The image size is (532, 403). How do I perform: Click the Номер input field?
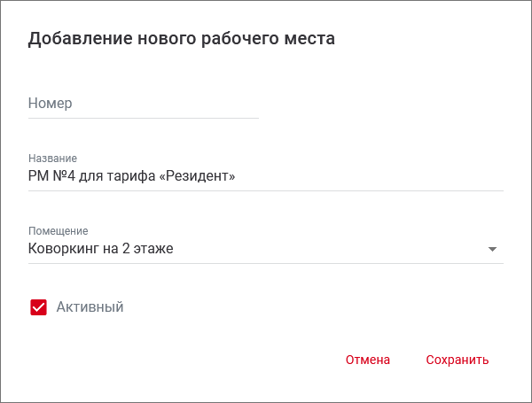coord(142,104)
